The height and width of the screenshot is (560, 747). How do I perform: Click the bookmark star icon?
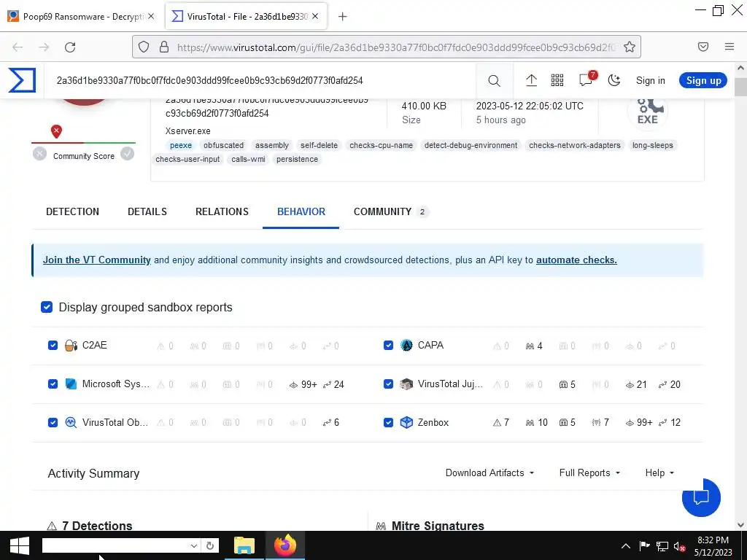[630, 47]
